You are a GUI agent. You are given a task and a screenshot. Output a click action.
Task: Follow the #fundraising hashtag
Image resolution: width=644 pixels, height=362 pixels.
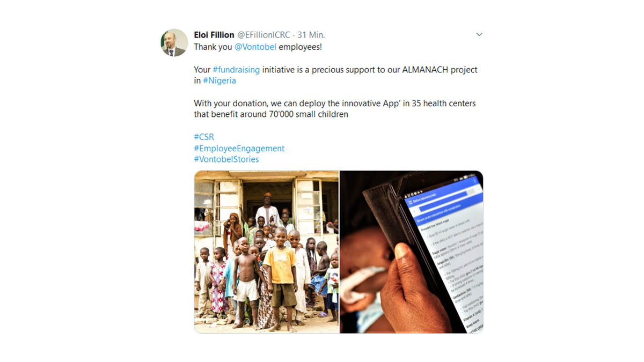236,70
